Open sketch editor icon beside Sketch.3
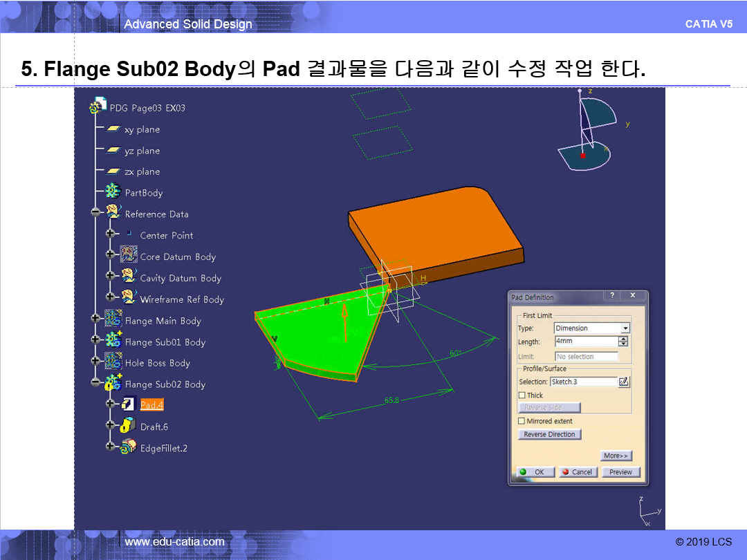This screenshot has height=560, width=747. (x=624, y=382)
